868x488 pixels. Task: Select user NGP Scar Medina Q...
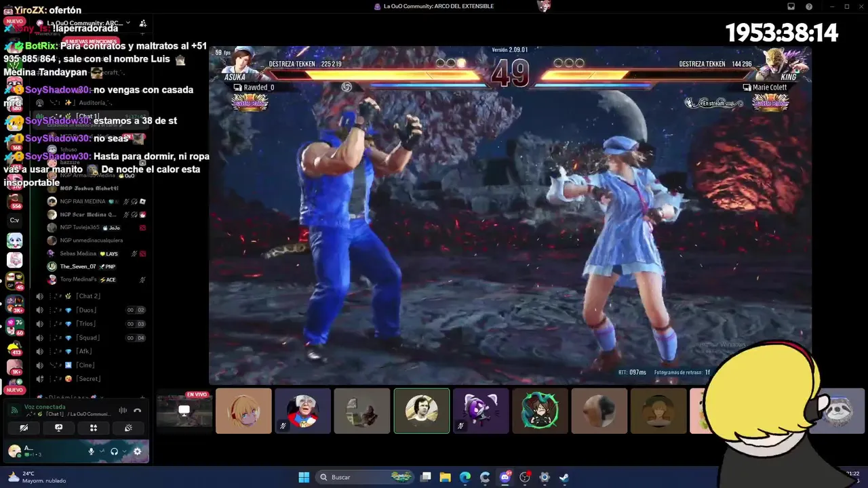click(x=96, y=214)
